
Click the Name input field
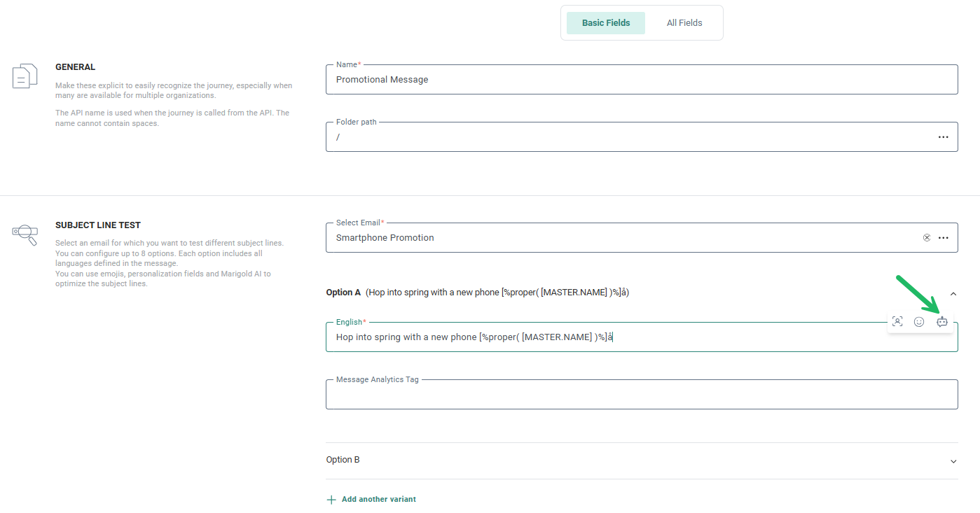click(x=630, y=80)
